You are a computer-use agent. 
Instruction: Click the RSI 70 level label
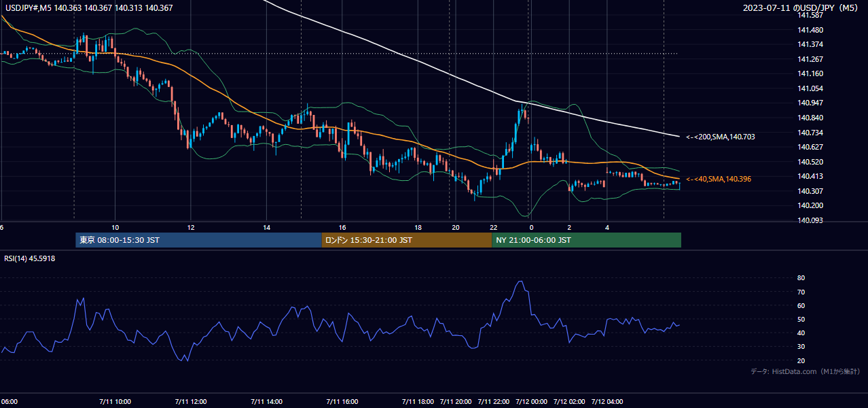point(801,292)
